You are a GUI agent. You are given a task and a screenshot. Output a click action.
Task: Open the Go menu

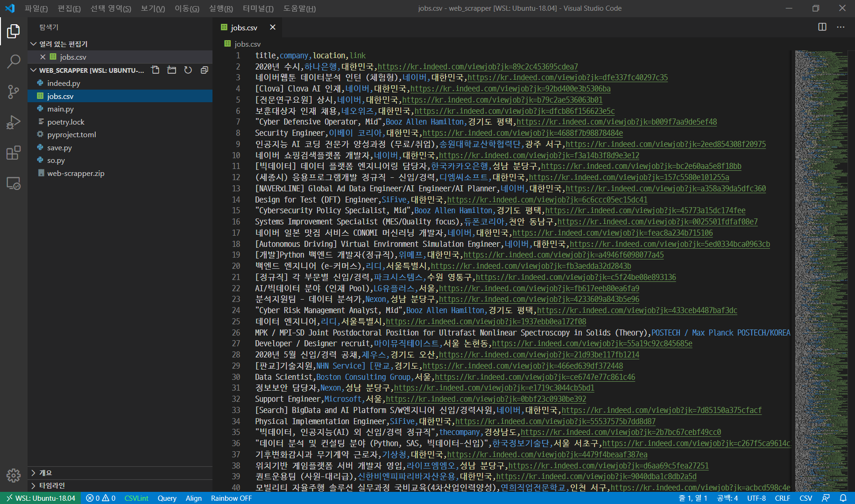[x=187, y=8]
